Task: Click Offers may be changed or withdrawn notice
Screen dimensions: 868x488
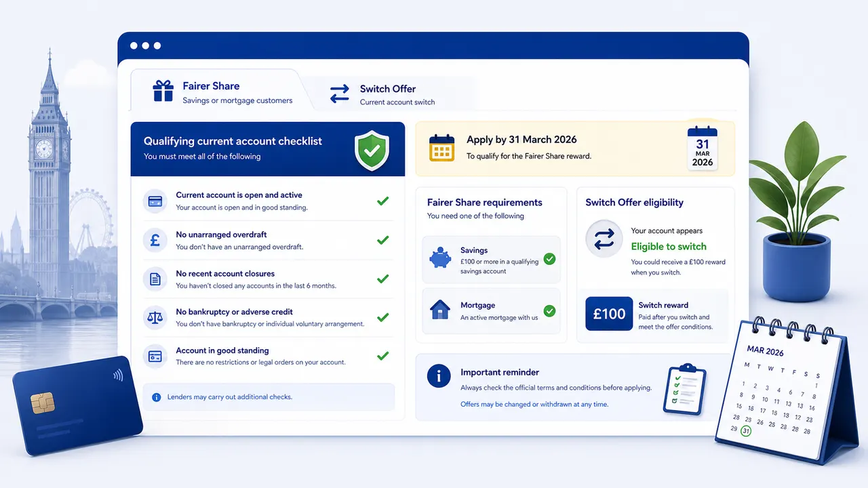Action: (x=534, y=404)
